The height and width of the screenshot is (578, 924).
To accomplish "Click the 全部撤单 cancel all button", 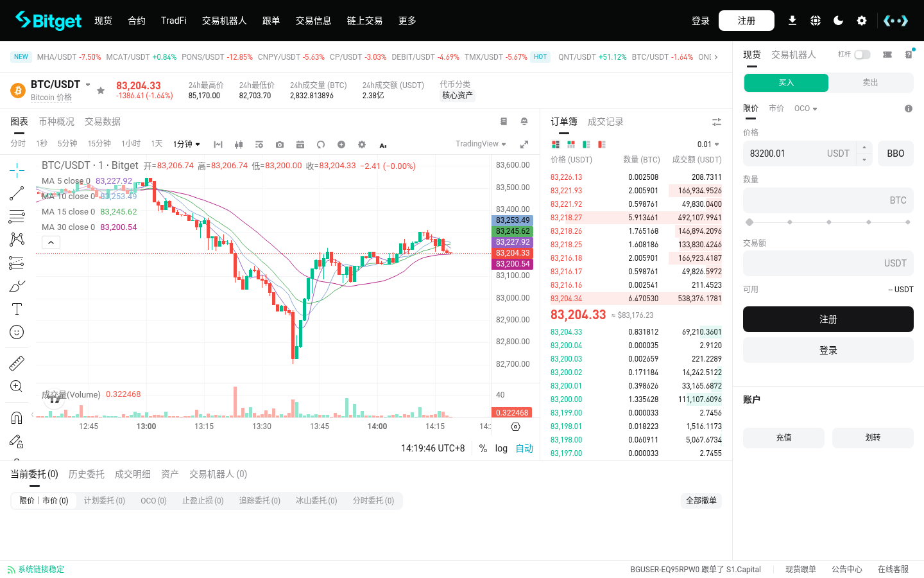I will (701, 501).
